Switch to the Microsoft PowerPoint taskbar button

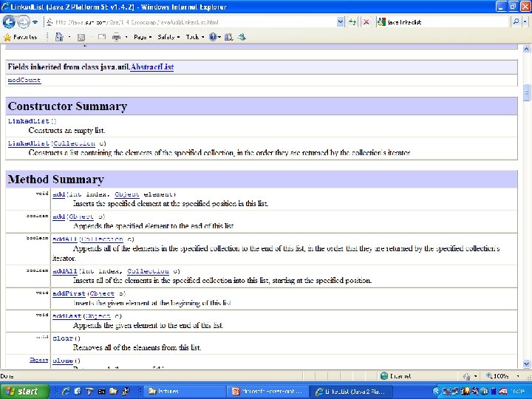click(268, 392)
